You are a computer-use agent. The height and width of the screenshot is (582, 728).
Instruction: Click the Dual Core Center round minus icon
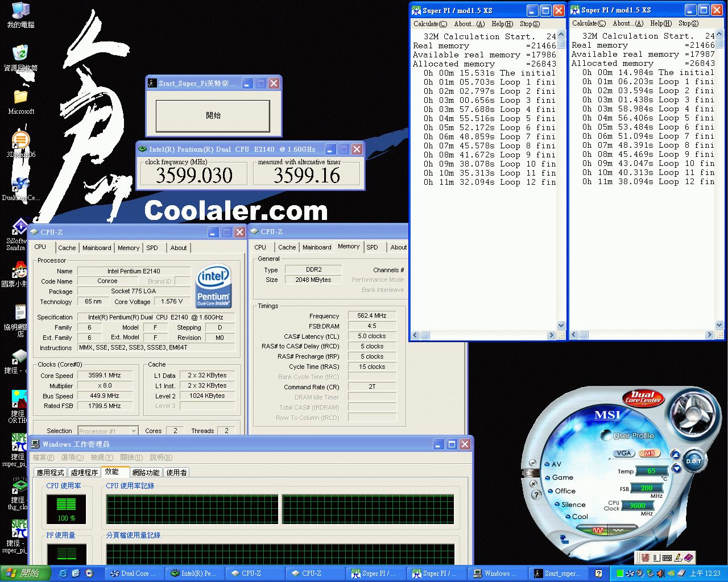click(x=532, y=463)
